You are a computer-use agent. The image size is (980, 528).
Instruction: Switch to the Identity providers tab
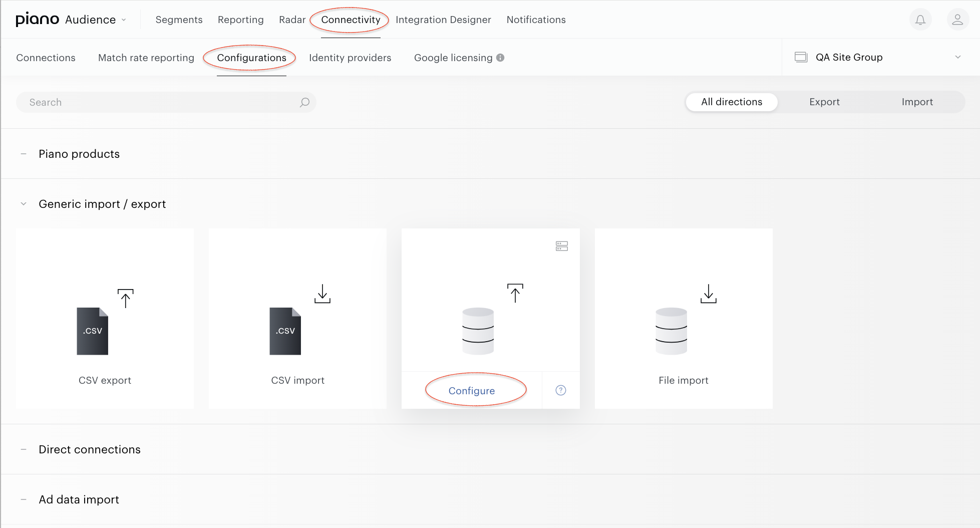click(350, 58)
